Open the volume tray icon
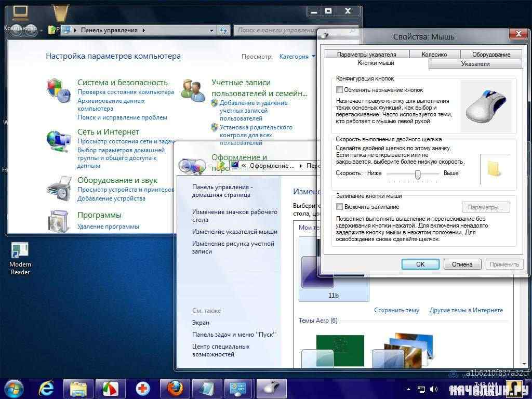 pos(434,390)
